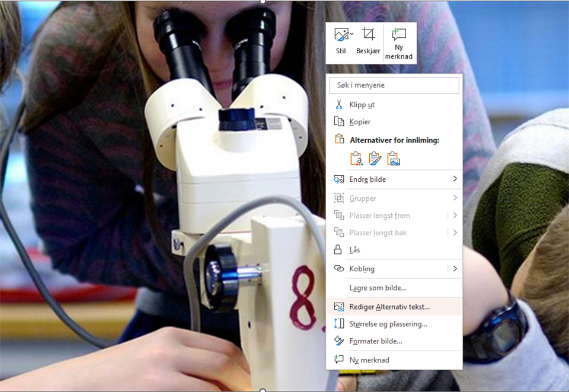Click the Søk i menyene search field
The image size is (569, 392).
[x=394, y=85]
